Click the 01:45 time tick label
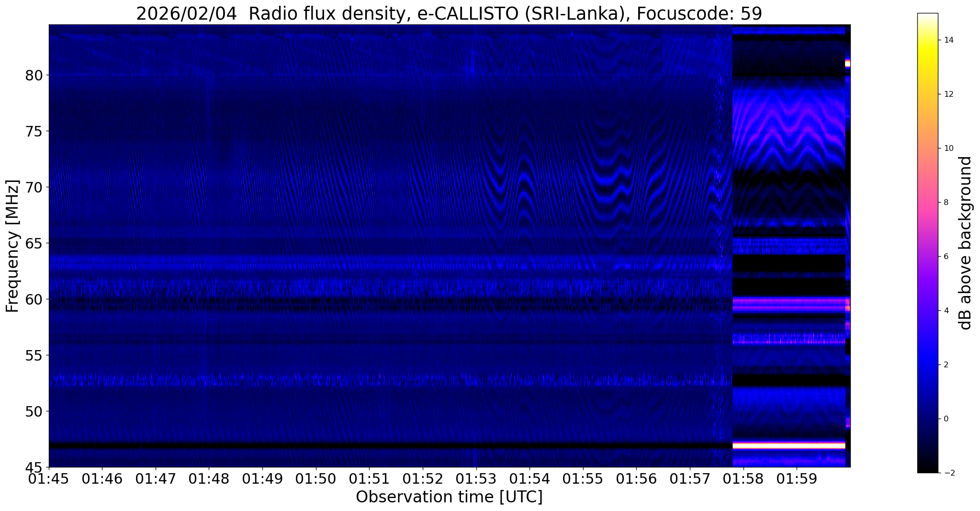 click(x=49, y=478)
